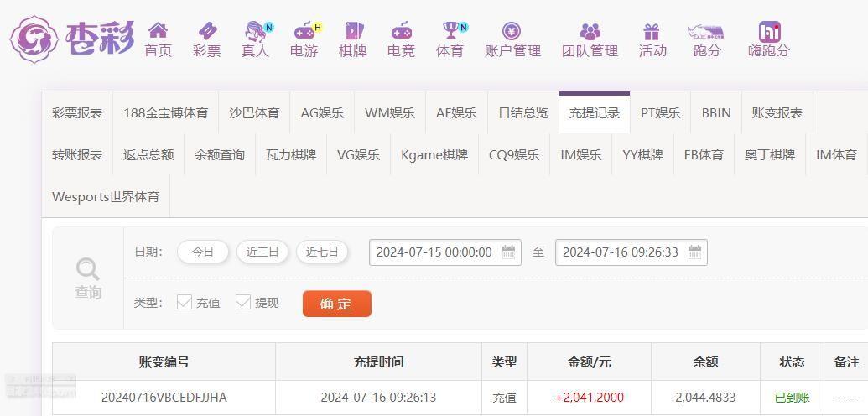The height and width of the screenshot is (416, 868).
Task: Select the 余额查询 tab
Action: point(219,154)
